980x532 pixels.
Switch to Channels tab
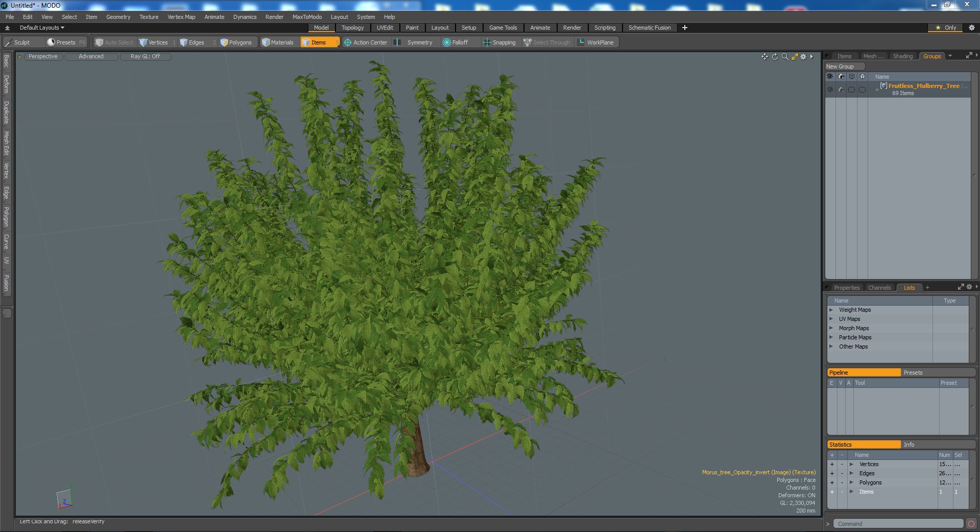(x=879, y=288)
